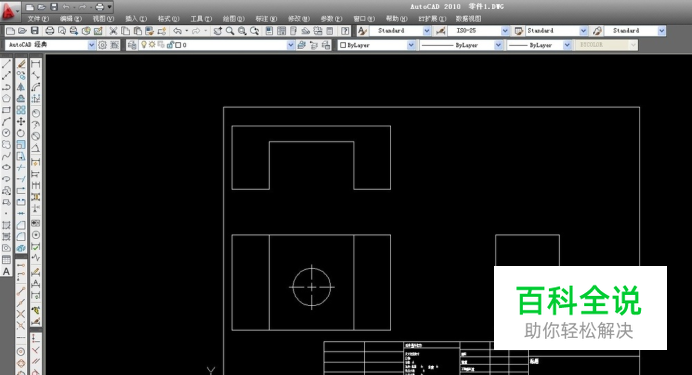Viewport: 692px width, 375px height.
Task: Expand the text style Standard dropdown
Action: click(x=427, y=31)
